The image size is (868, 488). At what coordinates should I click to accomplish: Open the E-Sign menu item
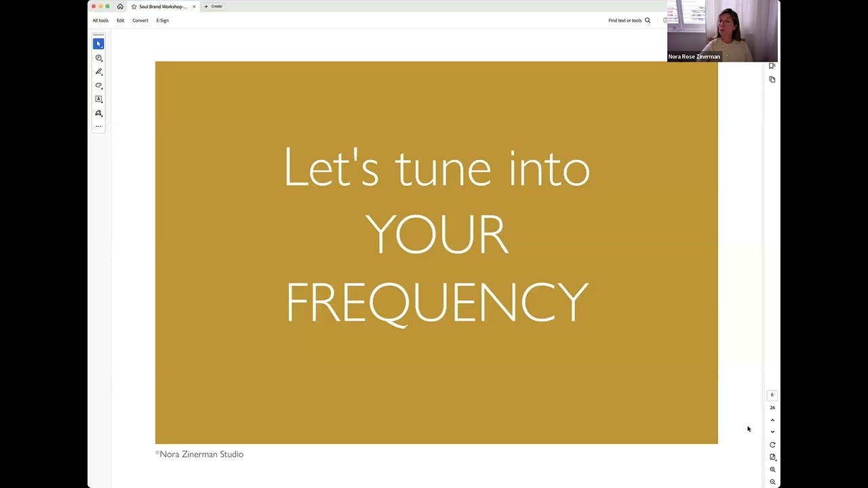point(162,20)
